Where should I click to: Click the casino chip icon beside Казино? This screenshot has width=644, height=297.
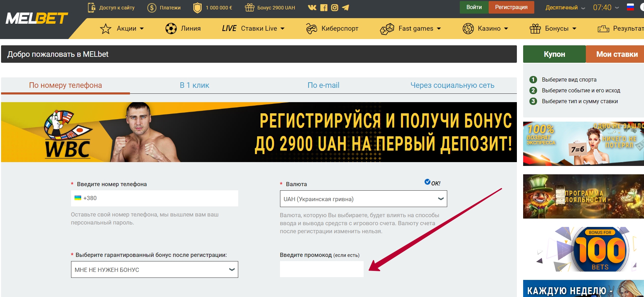click(x=468, y=29)
